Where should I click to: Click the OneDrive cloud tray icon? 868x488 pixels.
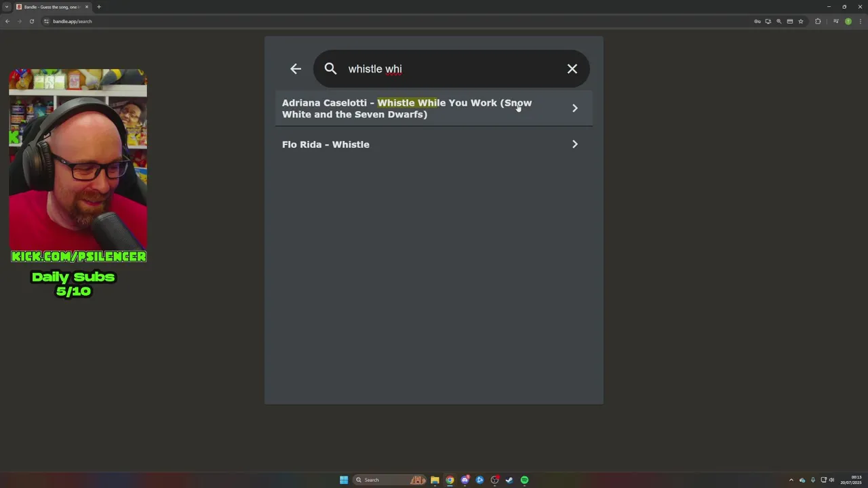pyautogui.click(x=802, y=480)
